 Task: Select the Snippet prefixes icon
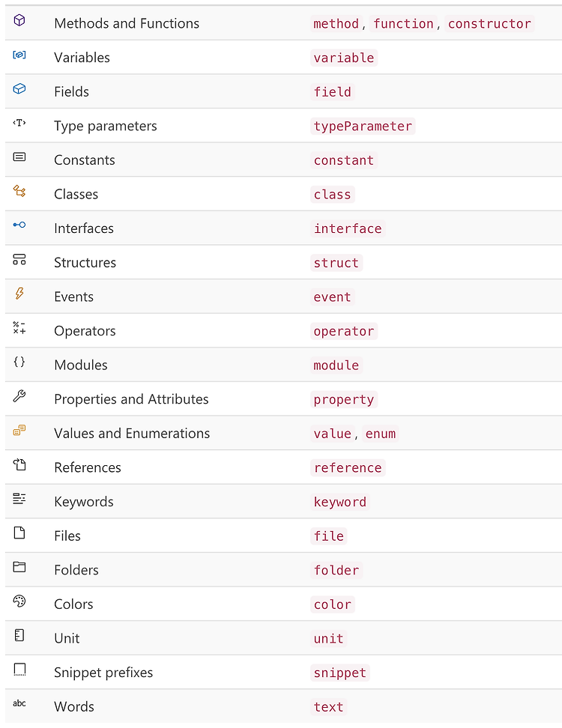[x=19, y=670]
